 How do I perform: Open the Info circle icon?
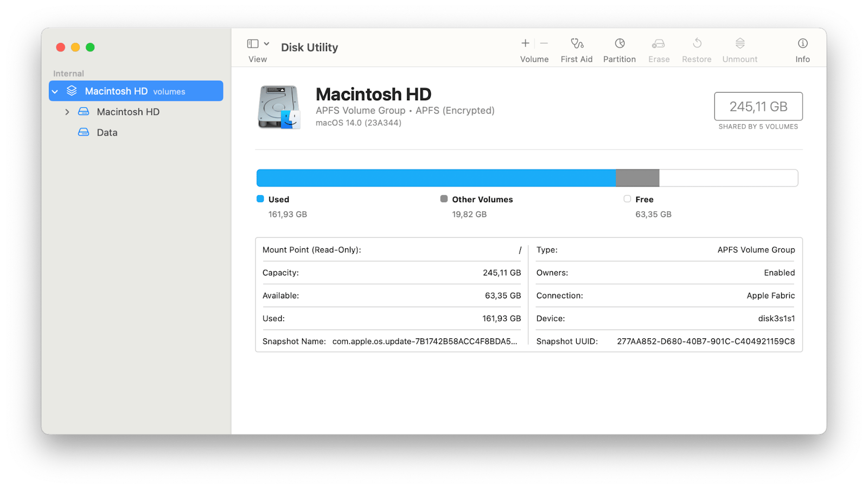click(x=803, y=43)
